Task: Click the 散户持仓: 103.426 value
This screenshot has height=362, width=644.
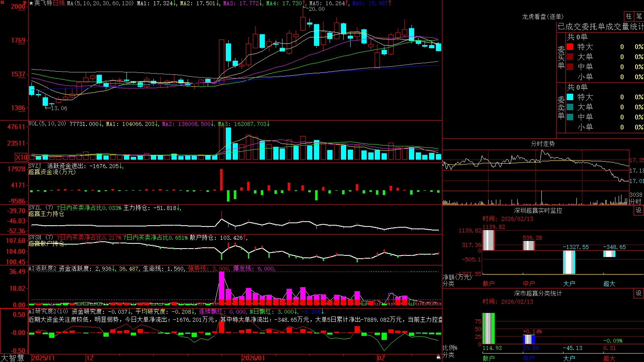Action: point(216,238)
